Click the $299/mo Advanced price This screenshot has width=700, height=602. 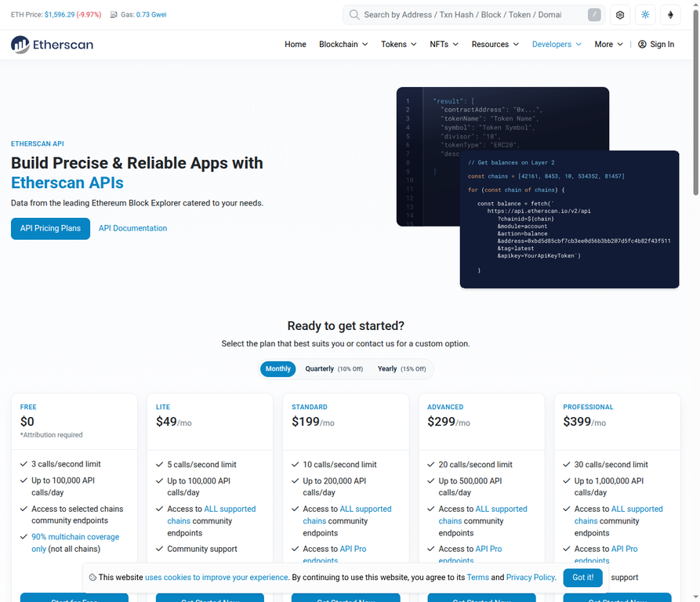(448, 422)
